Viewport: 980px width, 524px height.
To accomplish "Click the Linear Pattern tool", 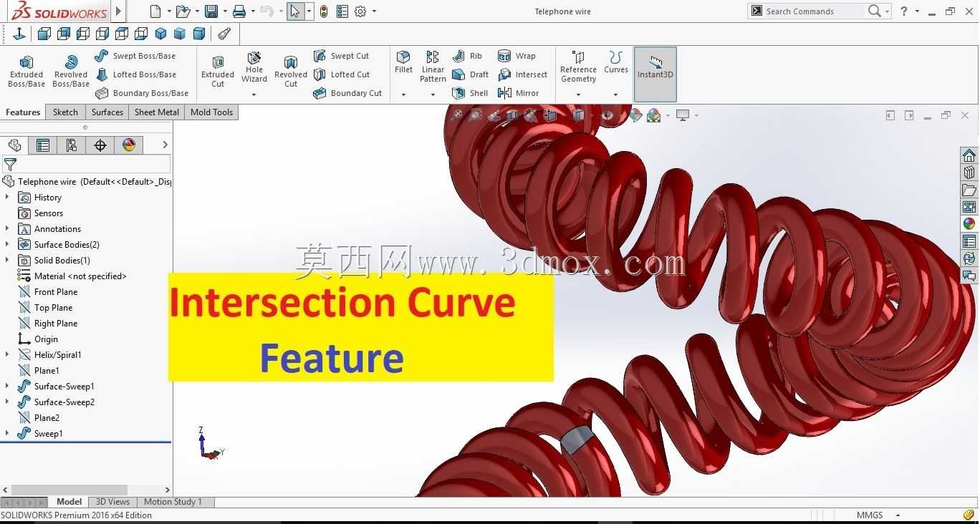I will pos(433,67).
